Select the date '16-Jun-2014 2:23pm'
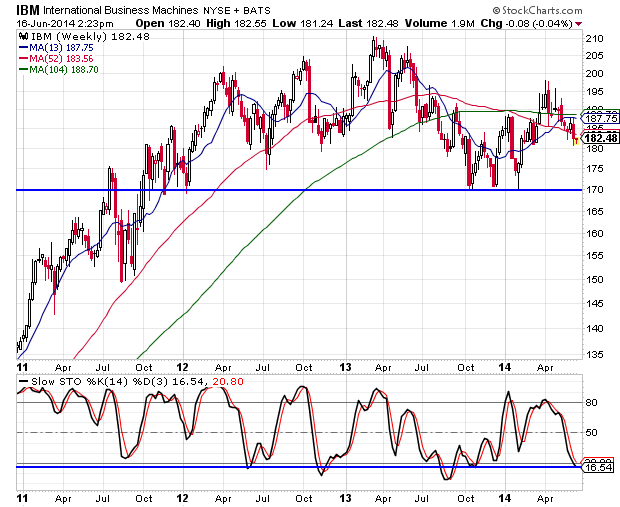The width and height of the screenshot is (620, 507). (65, 24)
